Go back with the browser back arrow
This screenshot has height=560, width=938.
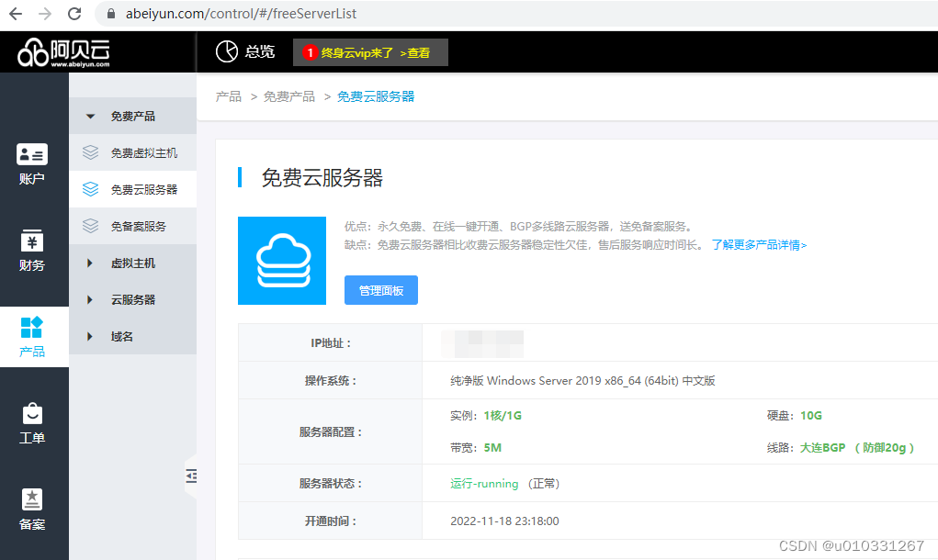coord(16,14)
